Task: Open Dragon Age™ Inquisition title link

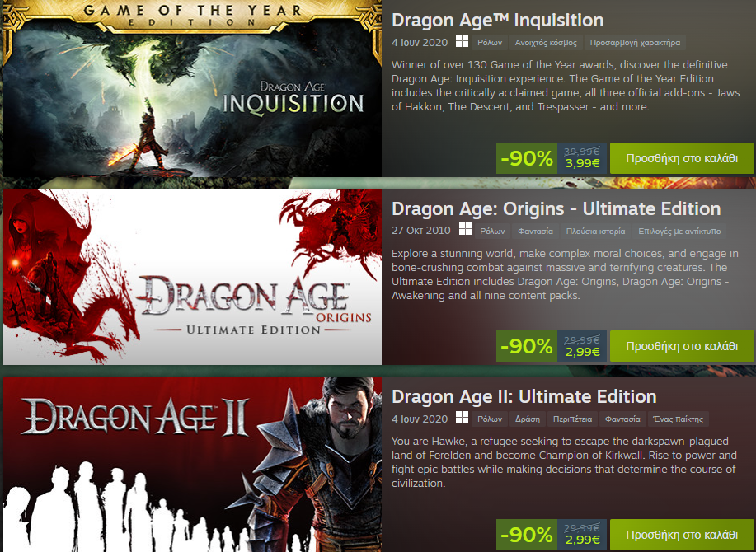Action: point(498,21)
